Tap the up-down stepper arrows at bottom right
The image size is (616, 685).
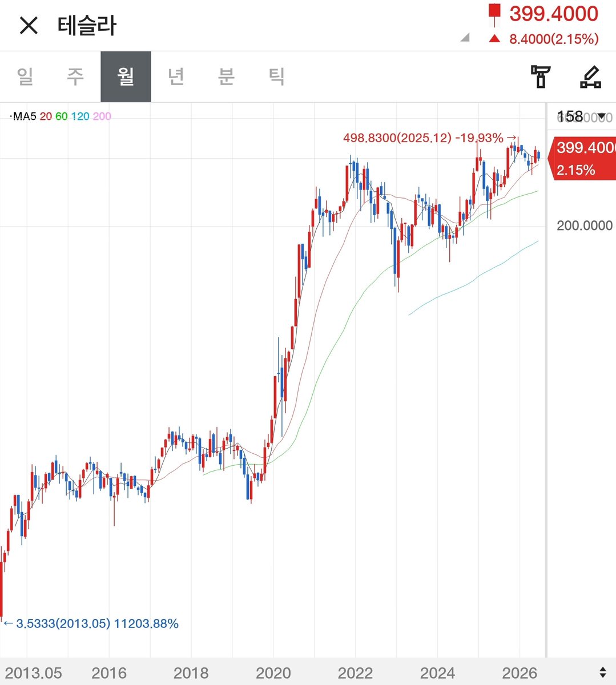point(602,672)
